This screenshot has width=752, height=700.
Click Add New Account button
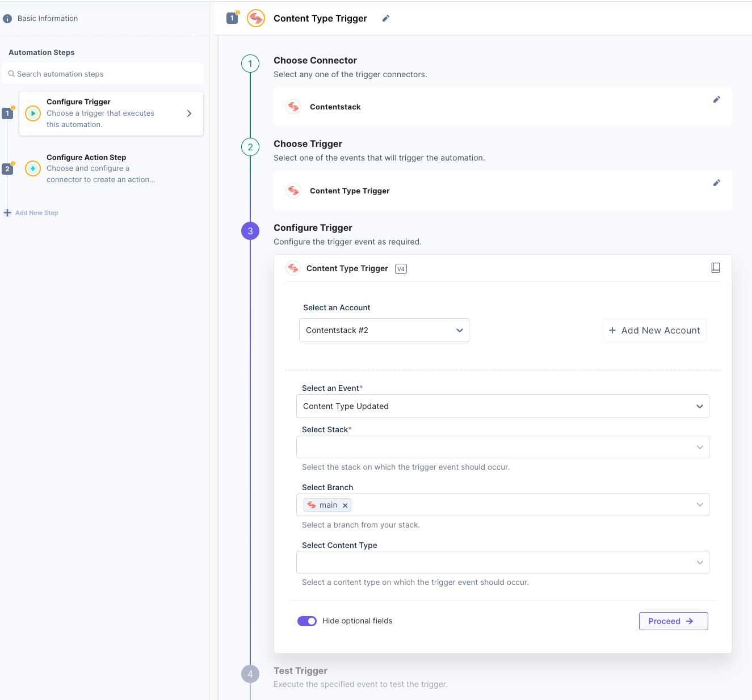[x=654, y=330]
